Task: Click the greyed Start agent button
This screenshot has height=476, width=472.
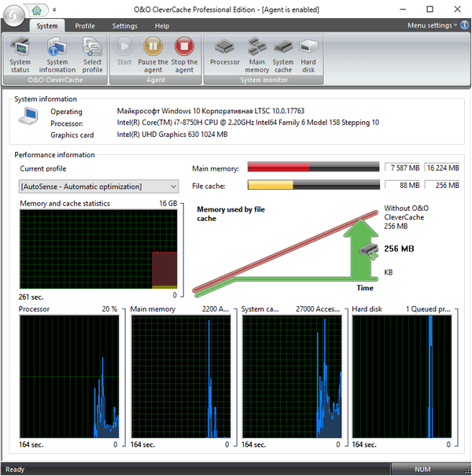Action: [x=124, y=51]
